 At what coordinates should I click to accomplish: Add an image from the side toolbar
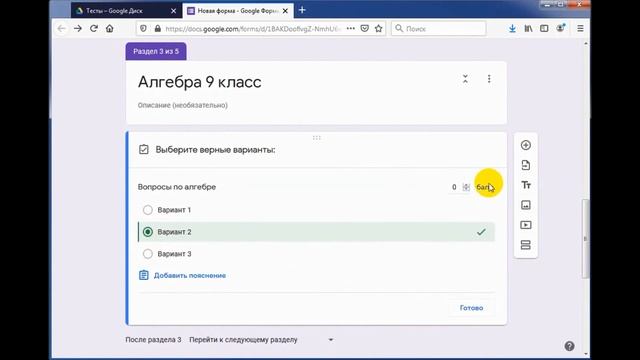526,205
